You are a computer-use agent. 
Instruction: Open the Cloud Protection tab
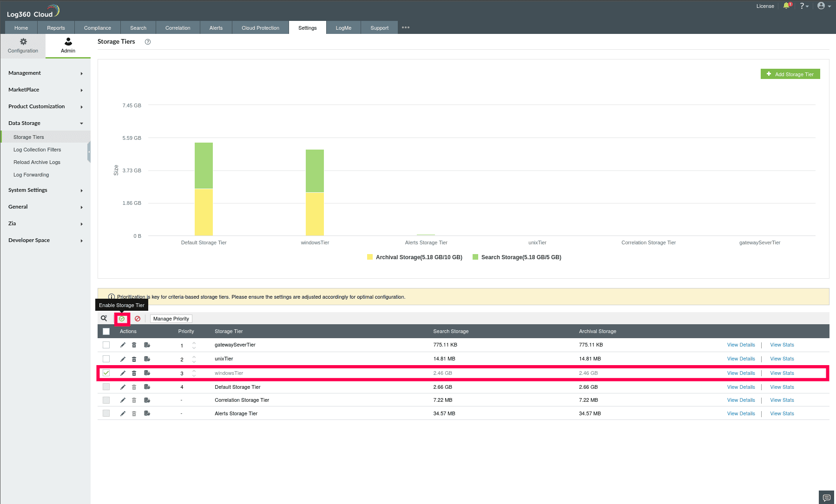260,27
